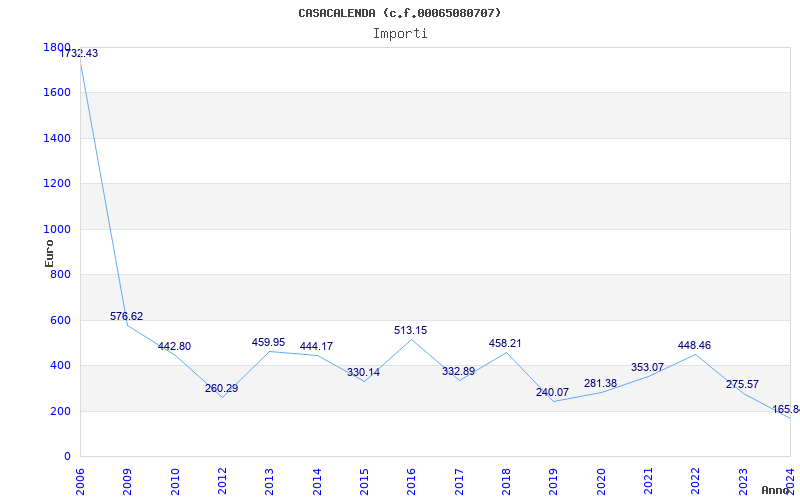
Task: Select x-axis year 2020
Action: tap(601, 482)
